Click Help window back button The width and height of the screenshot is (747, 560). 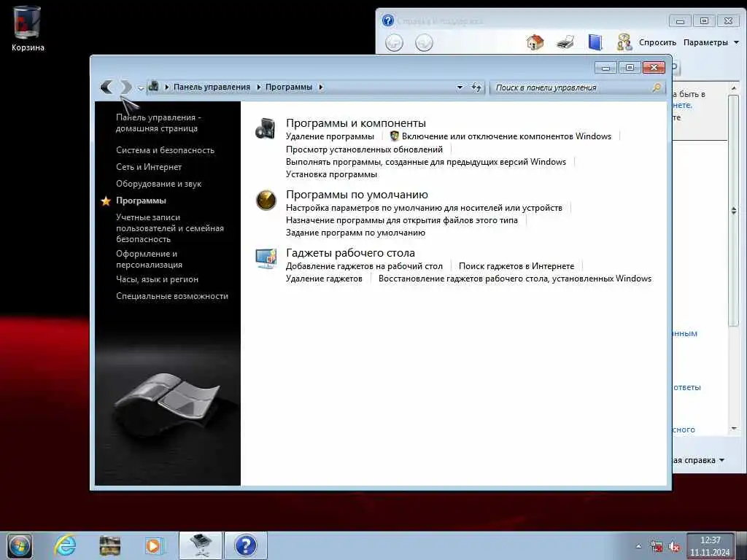[394, 43]
